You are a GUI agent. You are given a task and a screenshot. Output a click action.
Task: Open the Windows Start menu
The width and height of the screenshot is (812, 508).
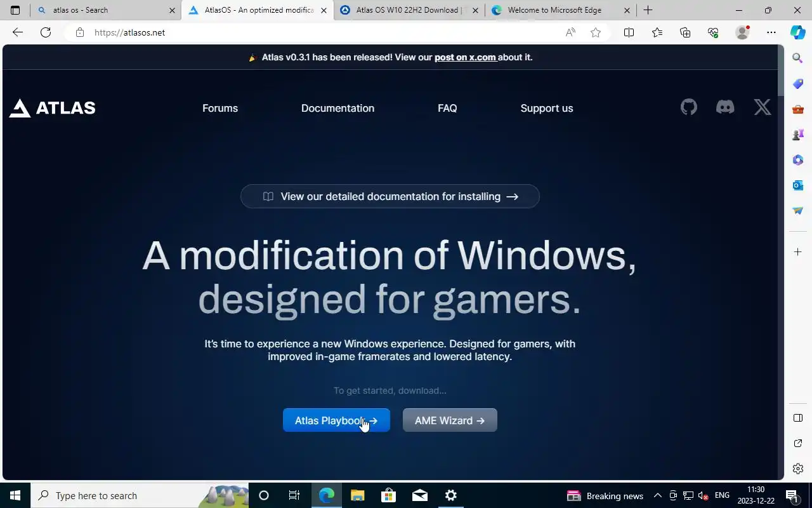click(x=15, y=495)
